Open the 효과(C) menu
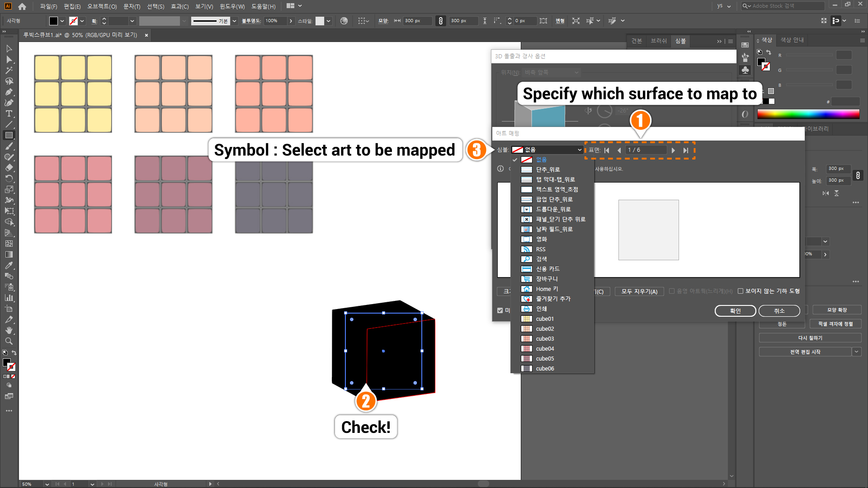Image resolution: width=868 pixels, height=488 pixels. (179, 6)
